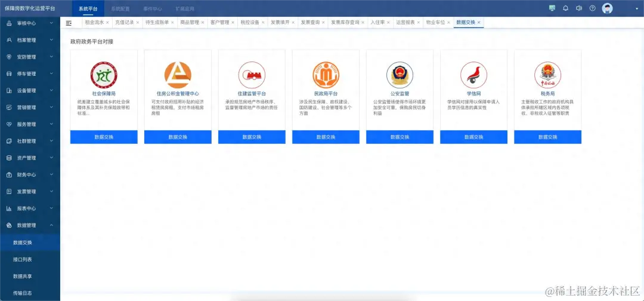The height and width of the screenshot is (301, 644).
Task: Click the 审核中心 sidebar icon
Action: pos(8,23)
